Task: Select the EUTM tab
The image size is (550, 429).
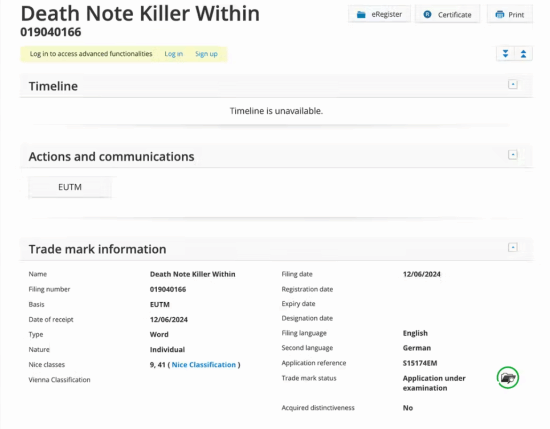Action: [70, 187]
